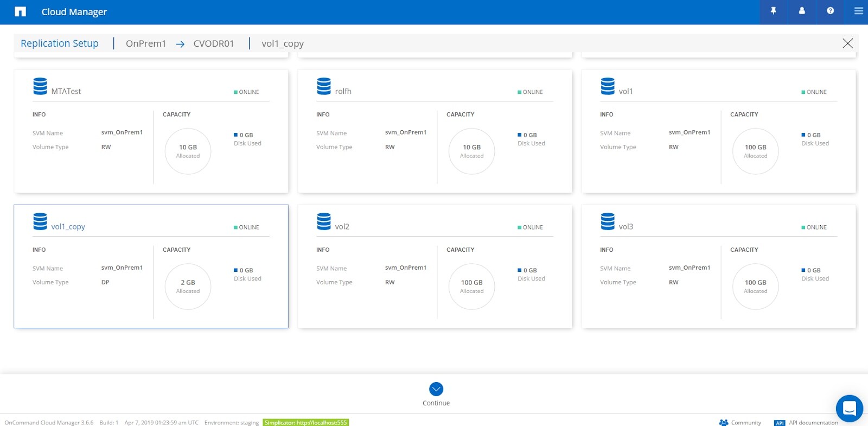Image resolution: width=868 pixels, height=426 pixels.
Task: Click the OnPrem1 breadcrumb
Action: 146,43
